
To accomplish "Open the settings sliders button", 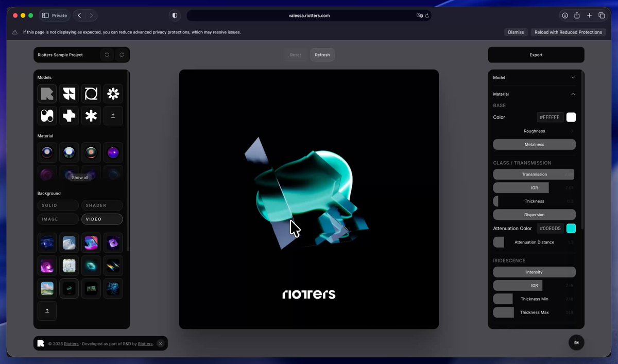I will tap(576, 342).
